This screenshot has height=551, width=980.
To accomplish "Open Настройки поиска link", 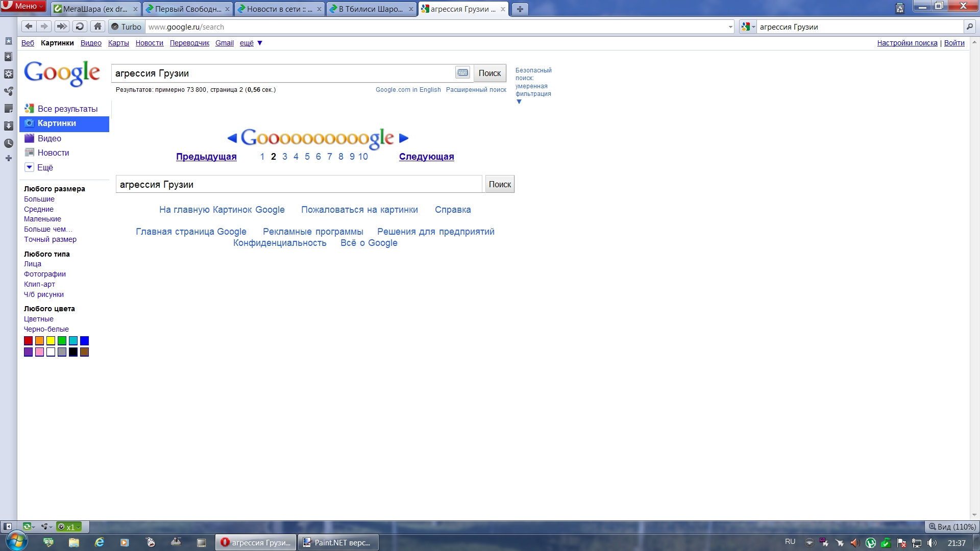I will tap(907, 43).
